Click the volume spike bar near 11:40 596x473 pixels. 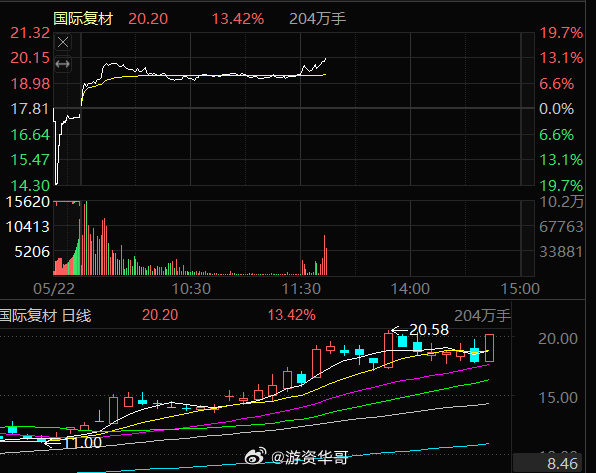(x=325, y=255)
